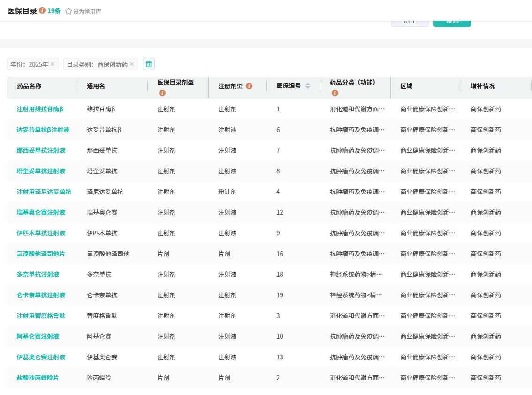Click the 区域 cell in 多奈单抗注射液 row

point(427,274)
